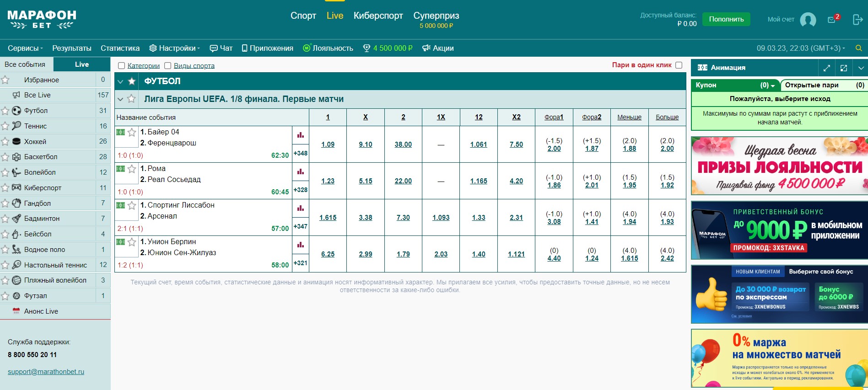Enable Пари в один клик checkbox
The width and height of the screenshot is (868, 390).
click(x=679, y=65)
